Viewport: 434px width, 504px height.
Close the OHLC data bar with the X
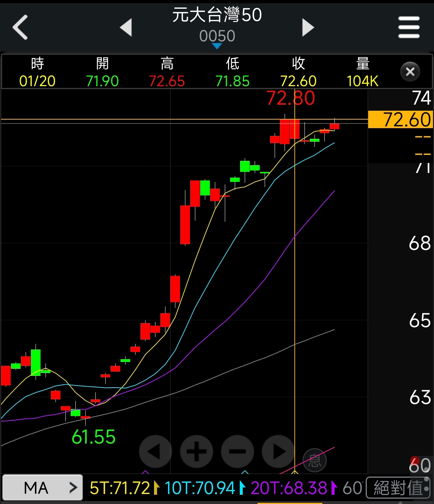point(410,72)
